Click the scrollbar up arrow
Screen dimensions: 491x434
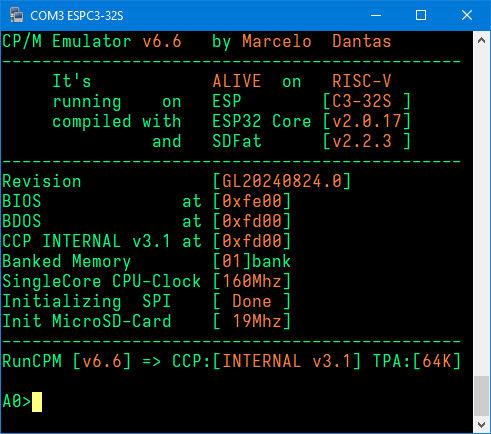coord(481,40)
